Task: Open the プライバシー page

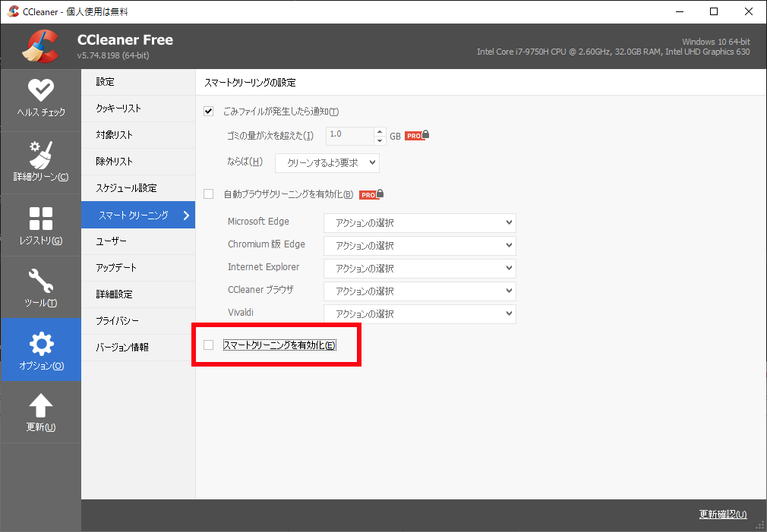Action: coord(138,321)
